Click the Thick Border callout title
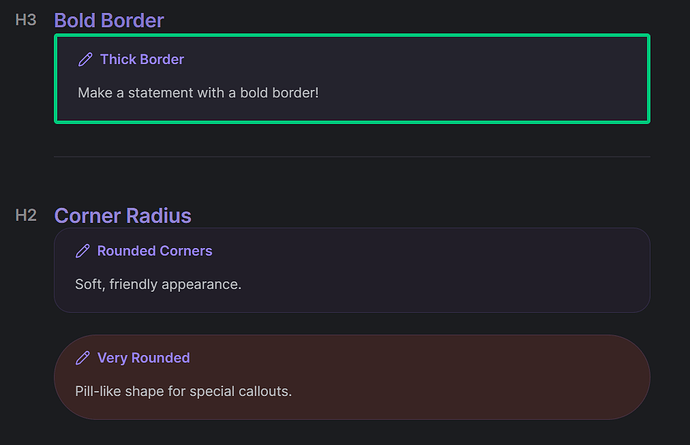The image size is (690, 445). coord(142,60)
